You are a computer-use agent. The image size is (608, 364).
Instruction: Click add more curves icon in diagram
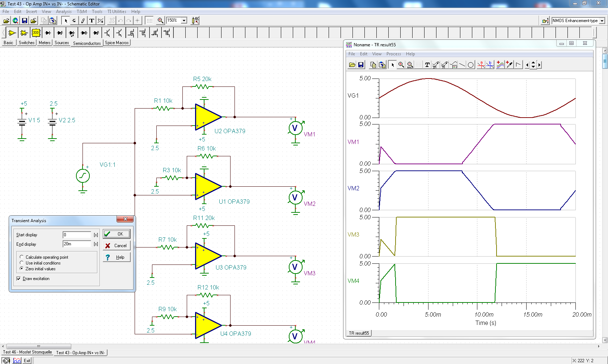pyautogui.click(x=501, y=65)
